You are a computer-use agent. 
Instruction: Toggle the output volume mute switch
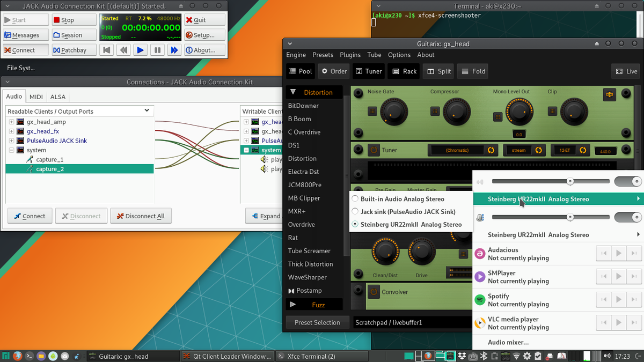click(x=628, y=181)
